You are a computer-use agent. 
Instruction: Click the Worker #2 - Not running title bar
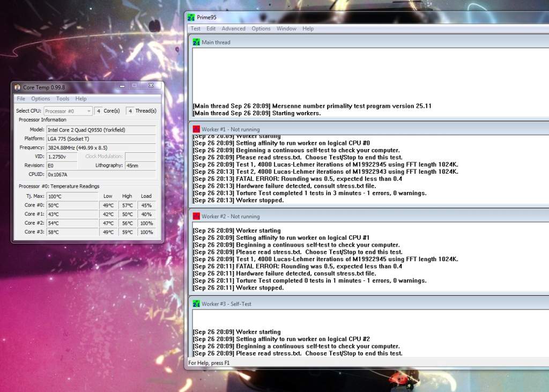tap(370, 216)
